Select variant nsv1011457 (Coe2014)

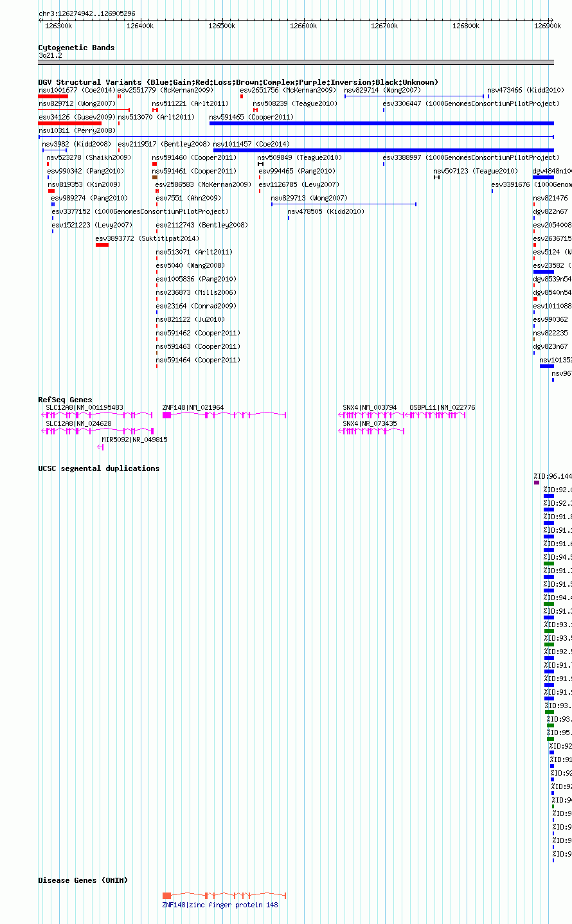[x=251, y=144]
